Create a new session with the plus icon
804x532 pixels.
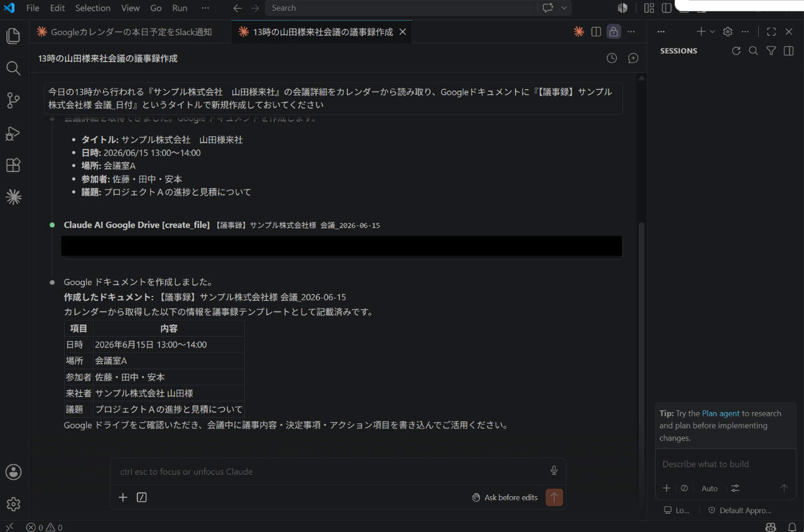(x=701, y=32)
